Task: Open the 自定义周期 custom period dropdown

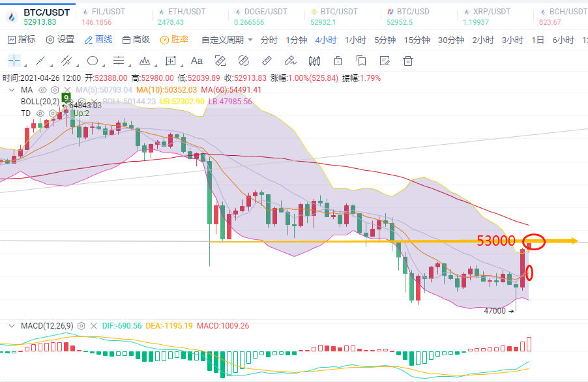Action: [x=227, y=40]
